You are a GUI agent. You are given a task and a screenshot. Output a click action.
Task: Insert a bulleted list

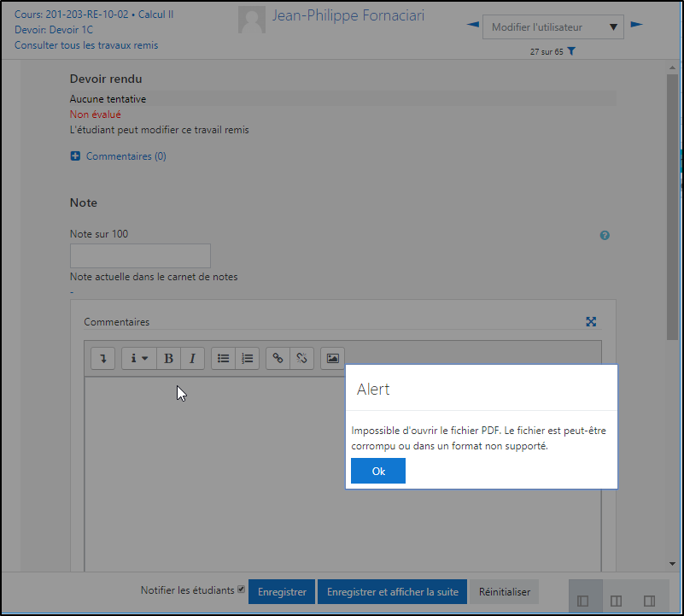[x=223, y=359]
